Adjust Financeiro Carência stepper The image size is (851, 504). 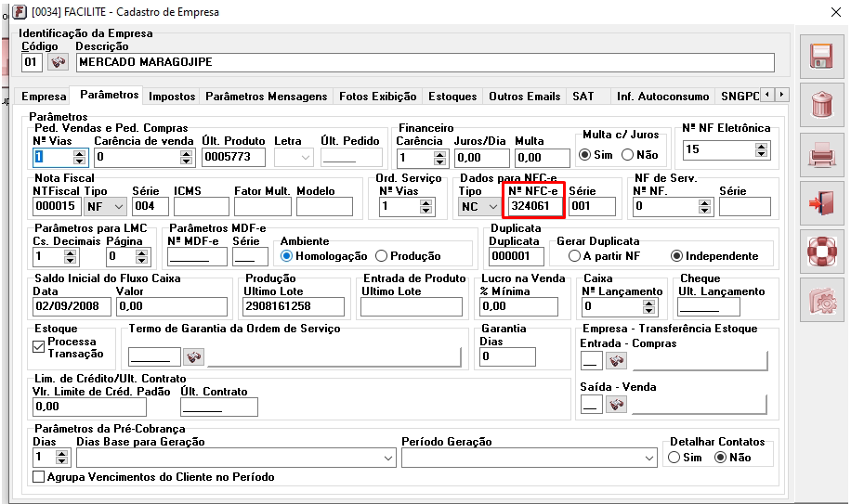point(440,158)
